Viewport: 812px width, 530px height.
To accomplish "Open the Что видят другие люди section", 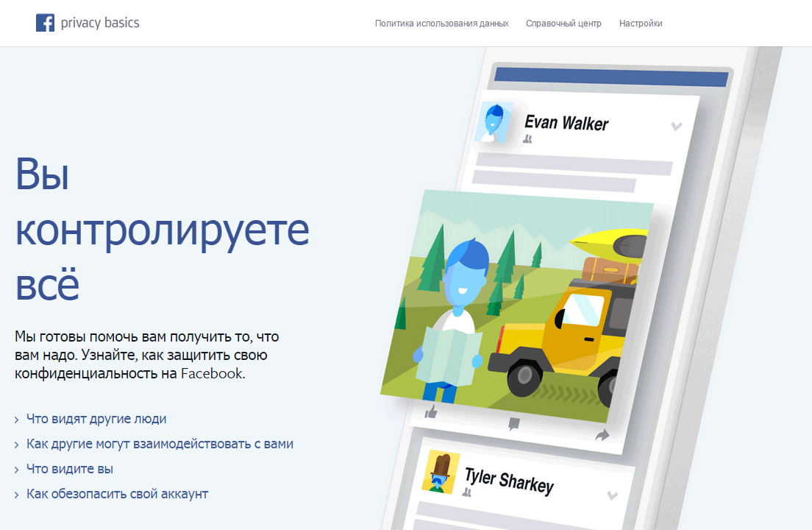I will [96, 419].
